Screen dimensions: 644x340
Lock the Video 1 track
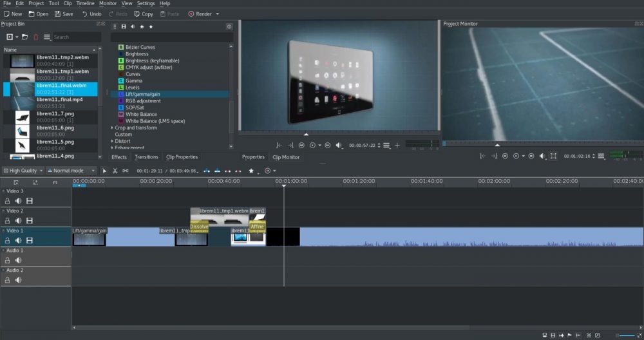click(7, 240)
